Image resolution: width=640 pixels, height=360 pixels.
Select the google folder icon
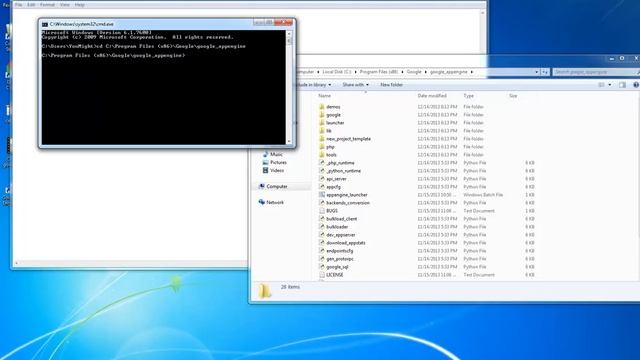point(322,115)
